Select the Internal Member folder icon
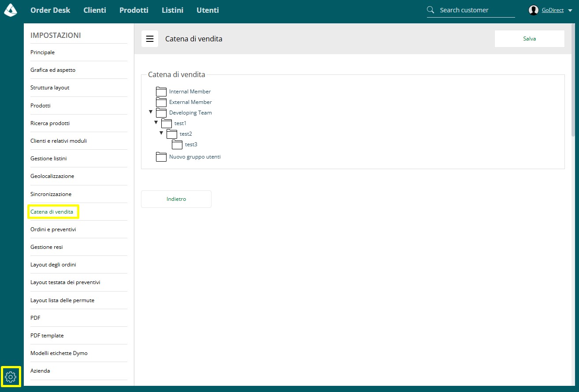The image size is (579, 392). point(161,91)
